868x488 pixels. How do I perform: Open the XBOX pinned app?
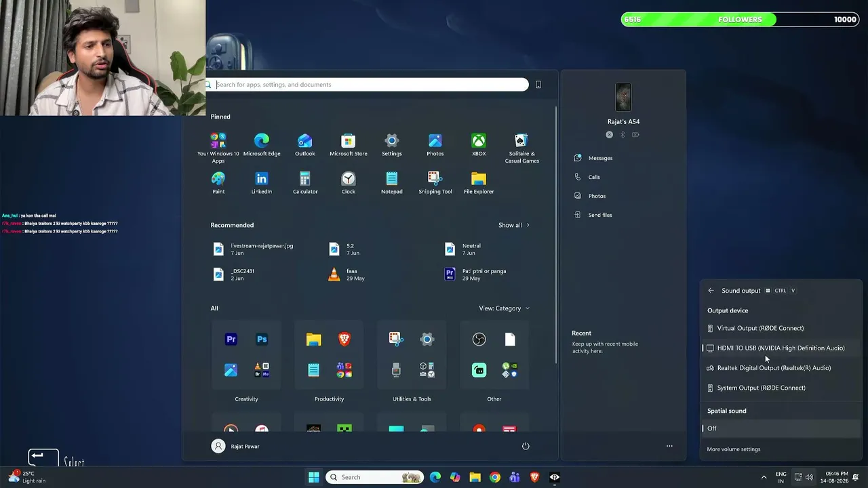pyautogui.click(x=479, y=146)
